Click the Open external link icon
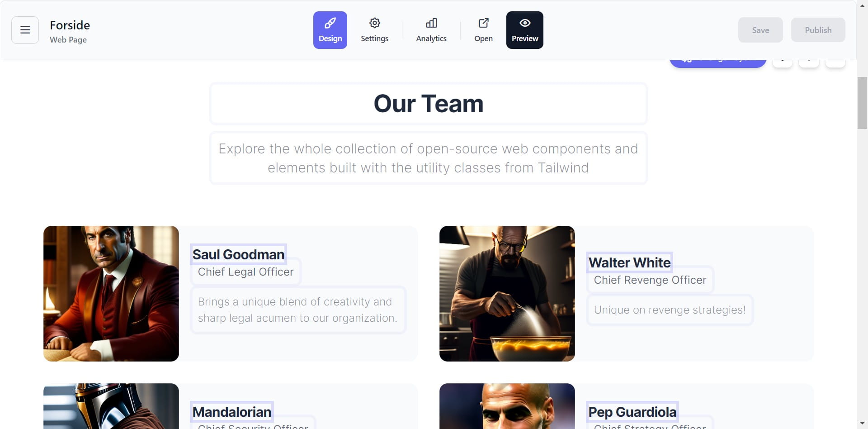The height and width of the screenshot is (429, 868). click(483, 30)
